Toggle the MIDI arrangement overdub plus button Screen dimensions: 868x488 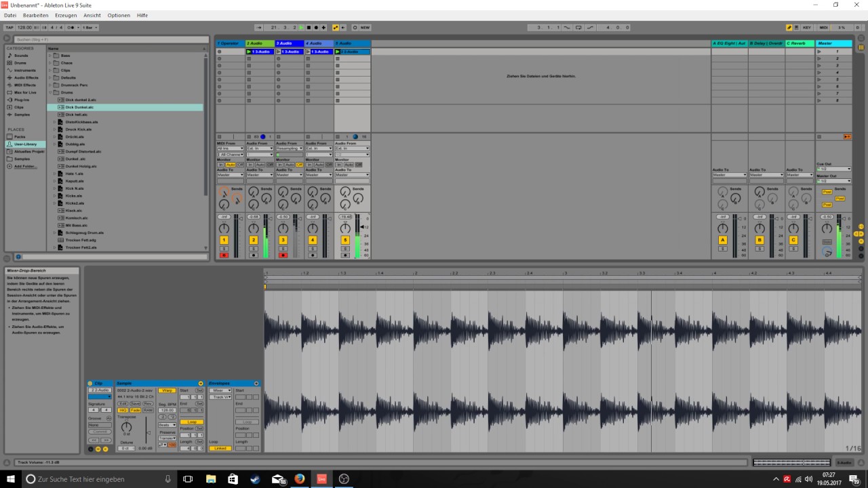323,28
